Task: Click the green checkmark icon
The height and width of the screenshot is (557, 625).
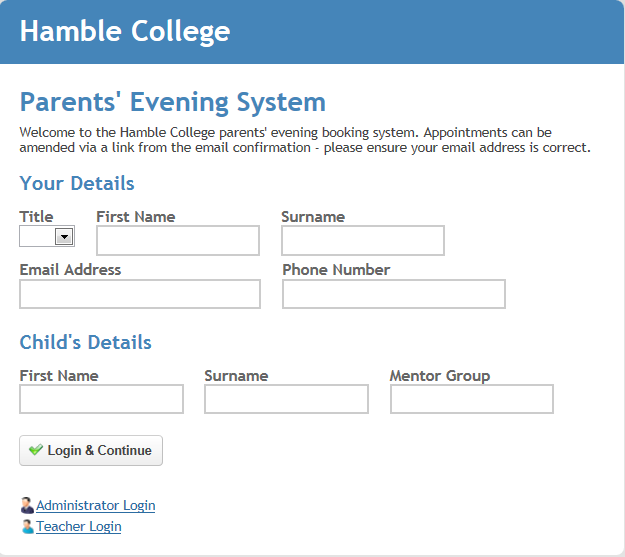Action: click(36, 450)
